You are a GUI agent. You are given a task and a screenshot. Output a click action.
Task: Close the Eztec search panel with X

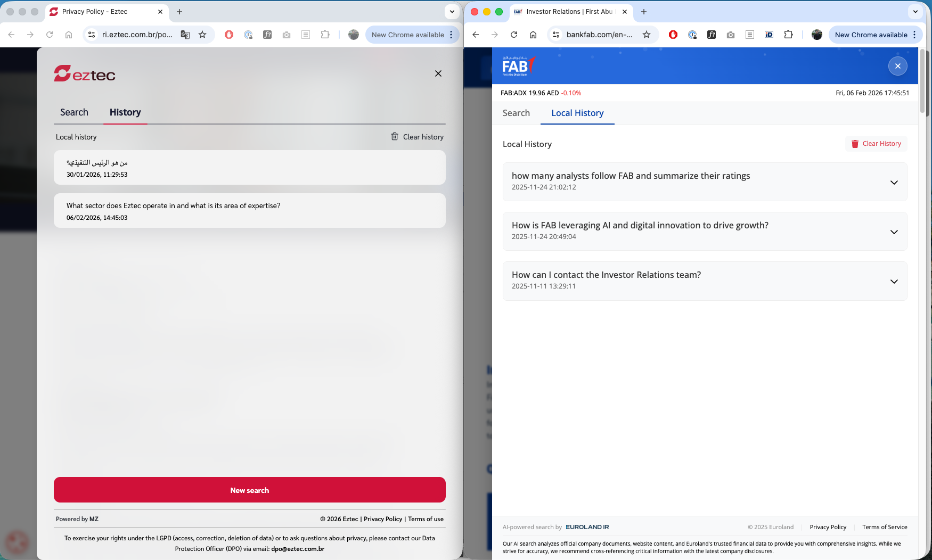point(438,73)
